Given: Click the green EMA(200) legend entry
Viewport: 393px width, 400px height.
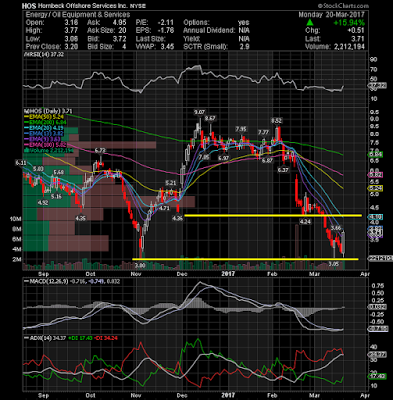Looking at the screenshot, I should pos(45,123).
